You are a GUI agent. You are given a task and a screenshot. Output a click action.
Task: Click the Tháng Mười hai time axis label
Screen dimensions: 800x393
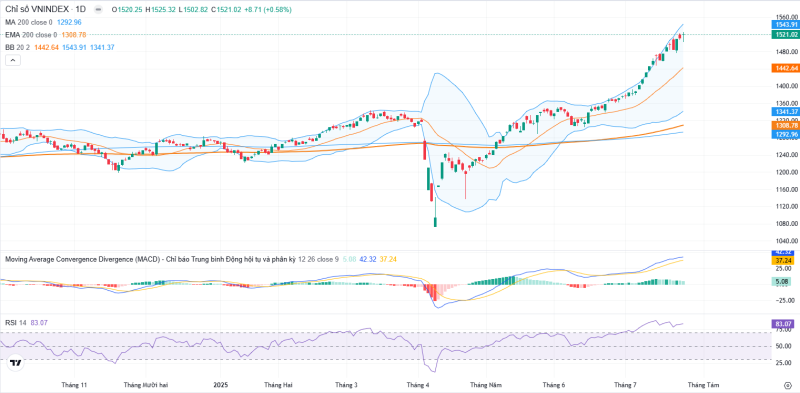(x=145, y=384)
